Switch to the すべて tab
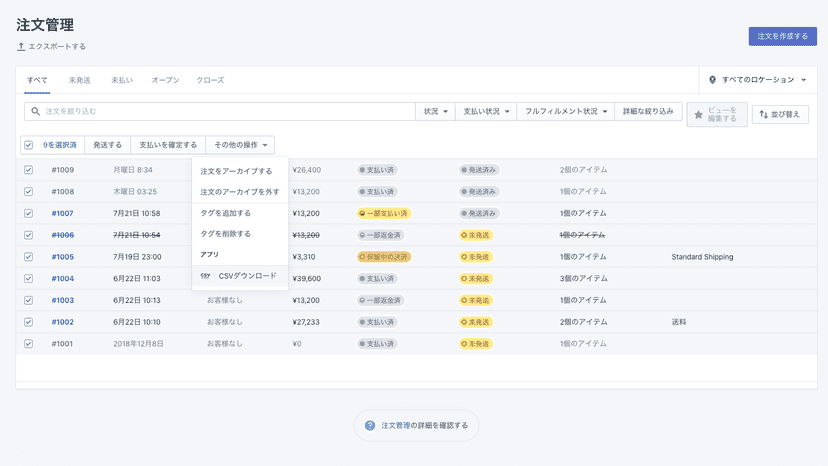Screen dimensions: 828x466 (x=37, y=80)
